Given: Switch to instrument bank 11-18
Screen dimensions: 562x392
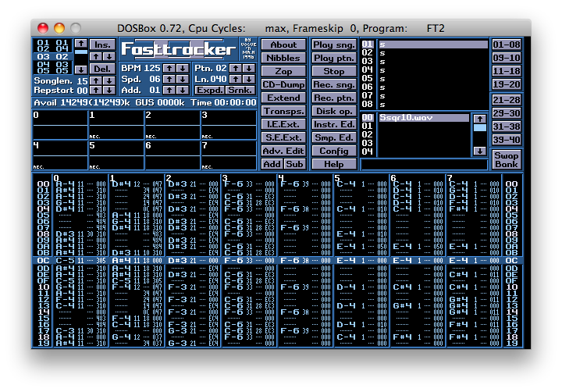Looking at the screenshot, I should click(x=507, y=71).
